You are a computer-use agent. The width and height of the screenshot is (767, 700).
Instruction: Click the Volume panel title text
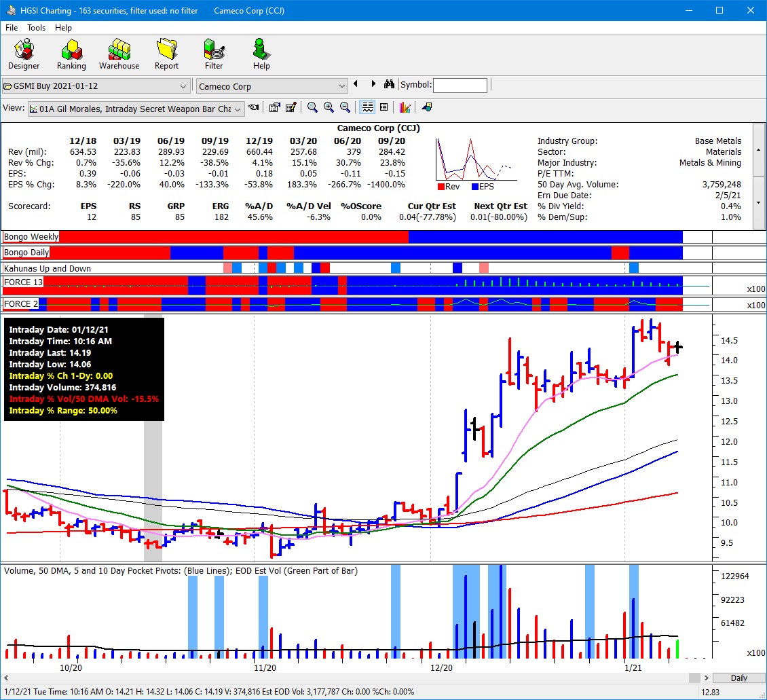click(181, 571)
